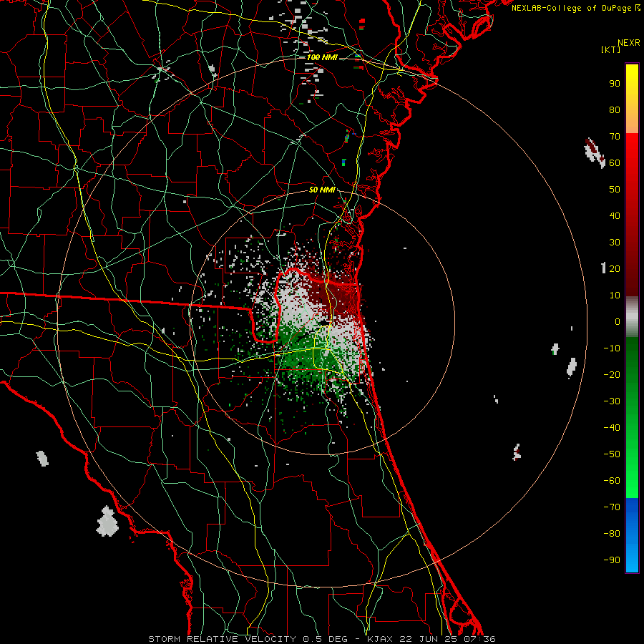Click the positive 10 scale value

pos(615,296)
